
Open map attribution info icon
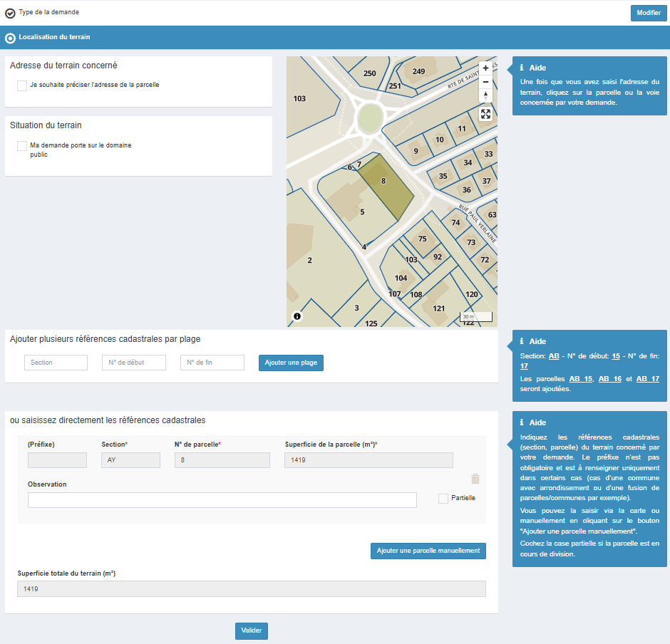pos(297,316)
